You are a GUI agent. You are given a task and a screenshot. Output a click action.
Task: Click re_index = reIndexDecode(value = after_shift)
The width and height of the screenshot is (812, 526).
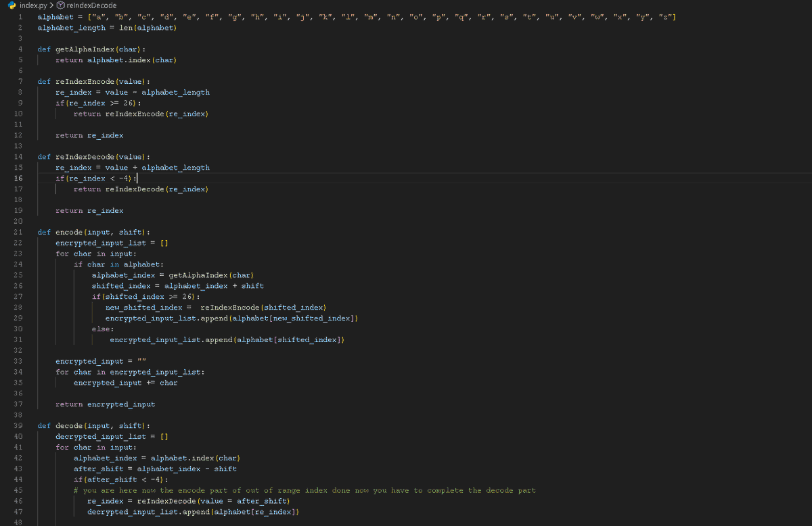coord(189,501)
